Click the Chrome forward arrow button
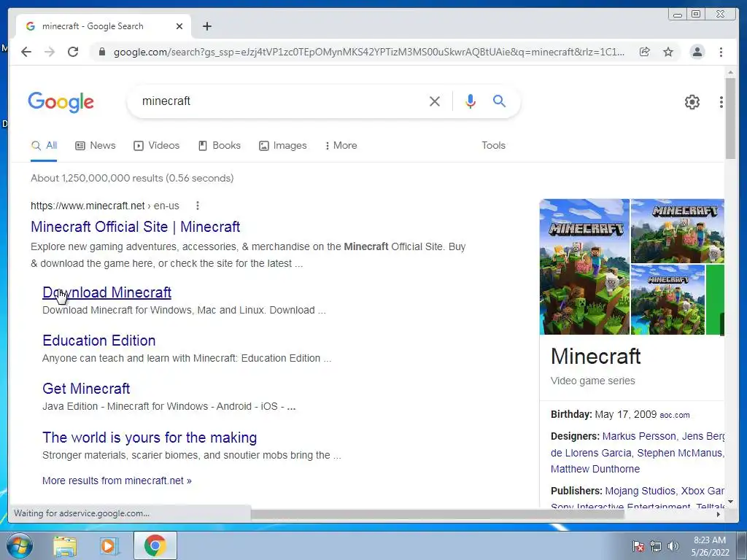The width and height of the screenshot is (747, 560). coord(50,52)
